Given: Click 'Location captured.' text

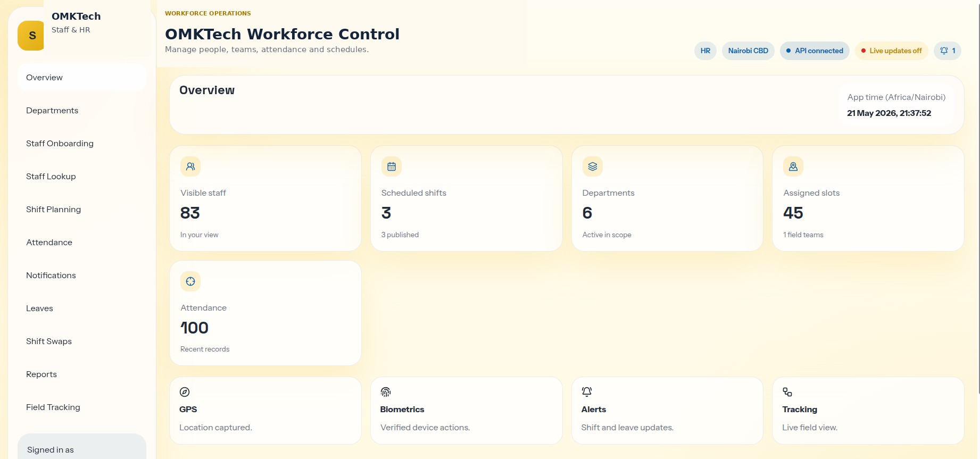Looking at the screenshot, I should pos(215,428).
